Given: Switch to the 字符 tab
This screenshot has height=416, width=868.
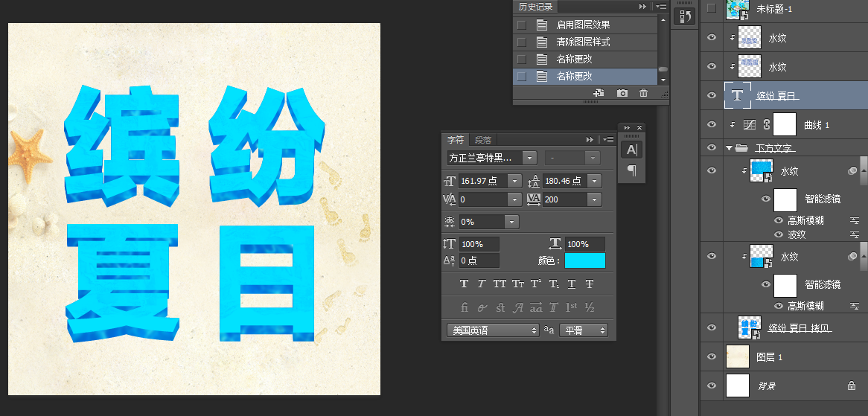Looking at the screenshot, I should pos(456,140).
